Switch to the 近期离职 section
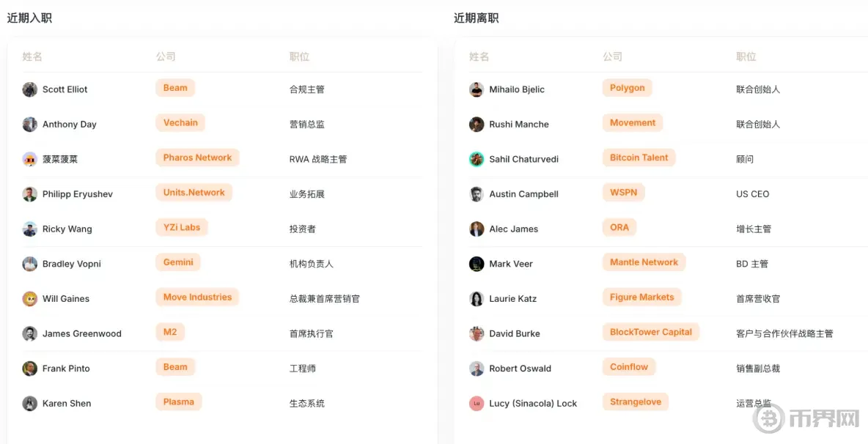This screenshot has height=444, width=868. 475,17
